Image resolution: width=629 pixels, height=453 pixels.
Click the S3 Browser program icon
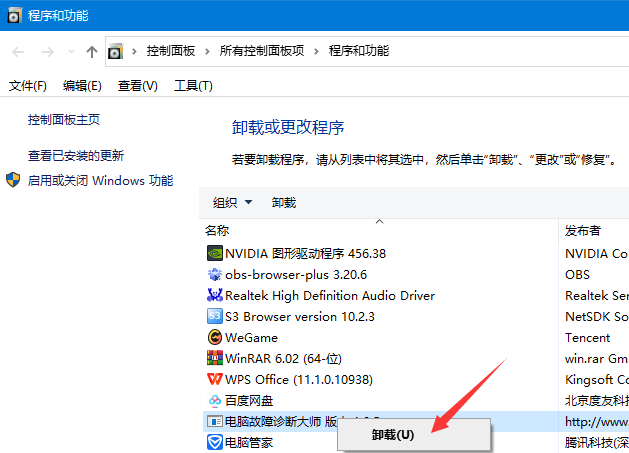point(215,316)
